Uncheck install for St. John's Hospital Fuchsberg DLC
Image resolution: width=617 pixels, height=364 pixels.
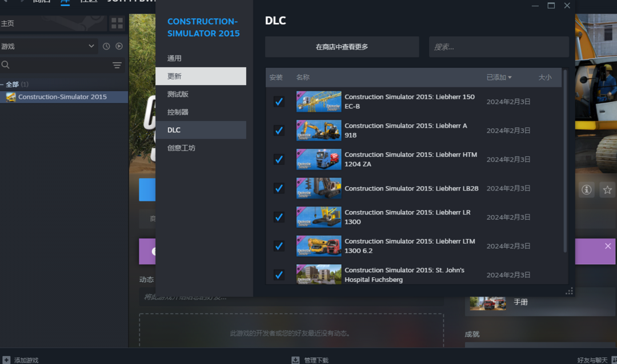(279, 275)
